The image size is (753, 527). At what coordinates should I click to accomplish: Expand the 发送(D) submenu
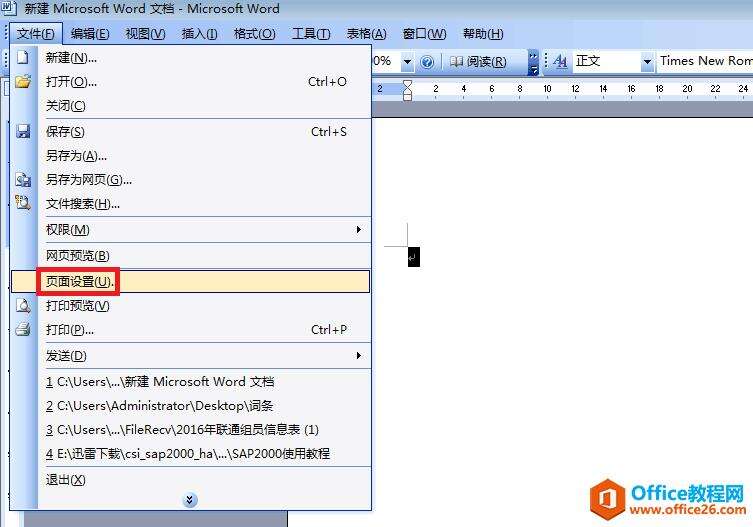(x=190, y=355)
